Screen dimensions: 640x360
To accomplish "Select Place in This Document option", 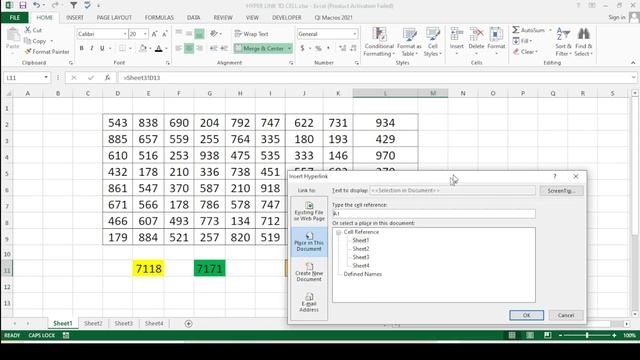I will coord(309,242).
